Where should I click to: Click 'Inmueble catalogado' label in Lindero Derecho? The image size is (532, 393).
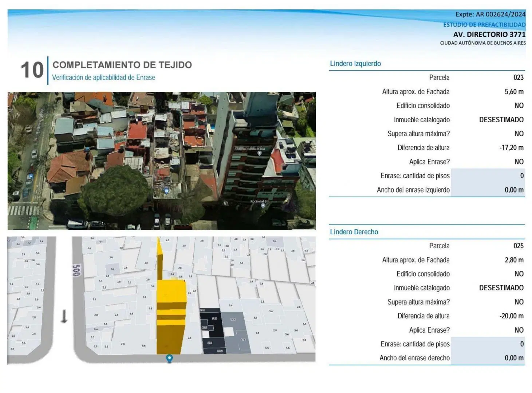point(422,288)
